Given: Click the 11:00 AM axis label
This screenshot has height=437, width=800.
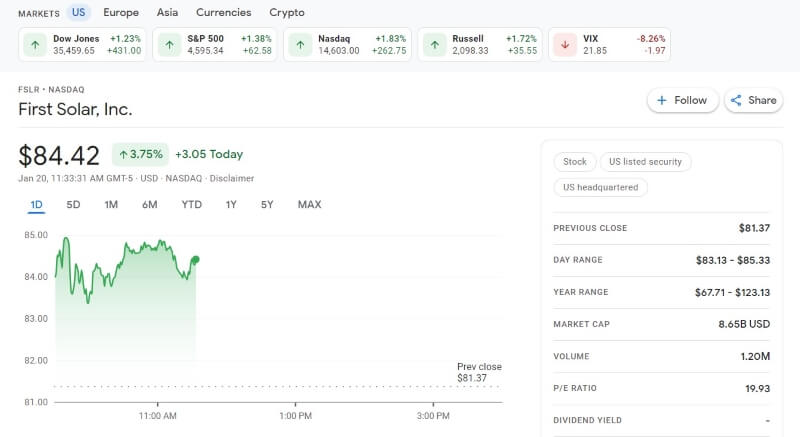Looking at the screenshot, I should 158,416.
